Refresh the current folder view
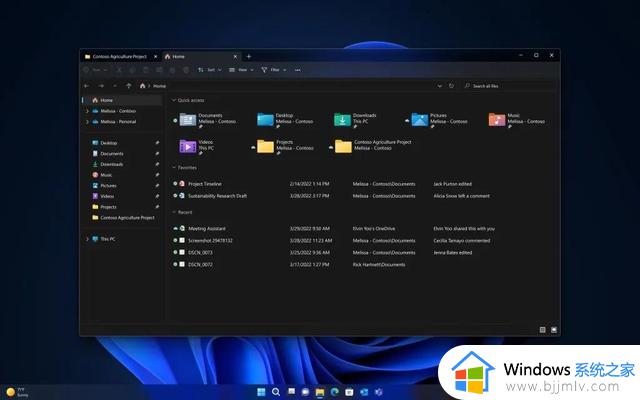Image resolution: width=640 pixels, height=400 pixels. [451, 86]
